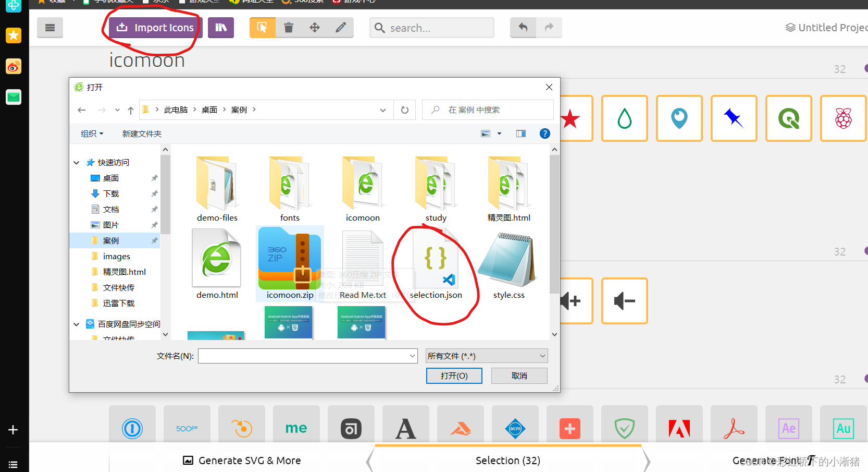
Task: Click the Raspberry Pi icon in the grid
Action: pos(843,118)
